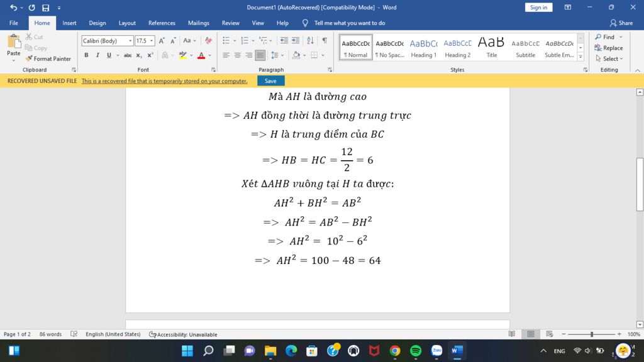Screen dimensions: 644x362
Task: Switch to the Review tab
Action: point(230,23)
